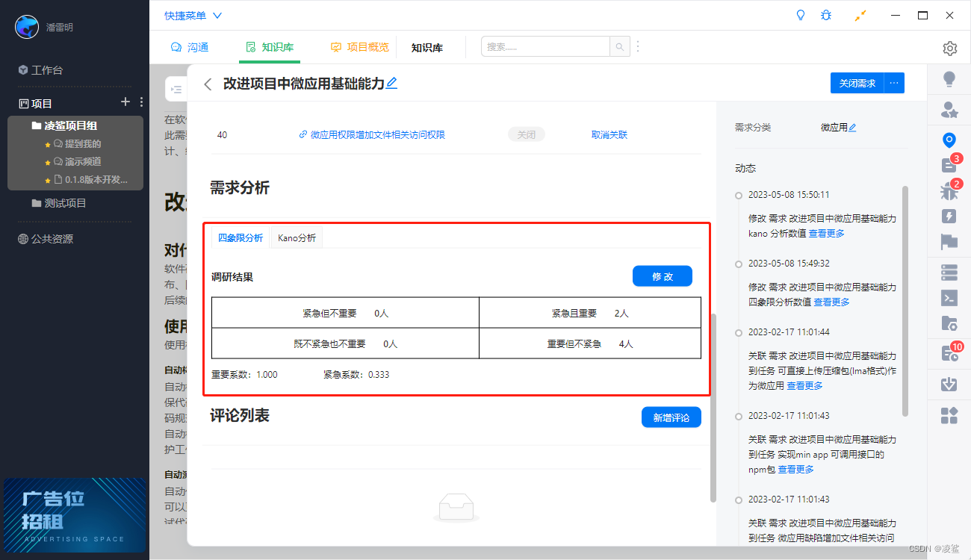The height and width of the screenshot is (560, 971).
Task: Open the document icon with badge 3
Action: (949, 165)
